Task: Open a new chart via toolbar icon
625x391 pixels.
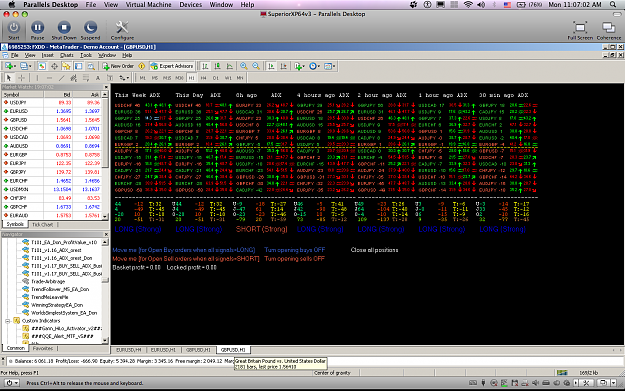Action: [x=9, y=66]
